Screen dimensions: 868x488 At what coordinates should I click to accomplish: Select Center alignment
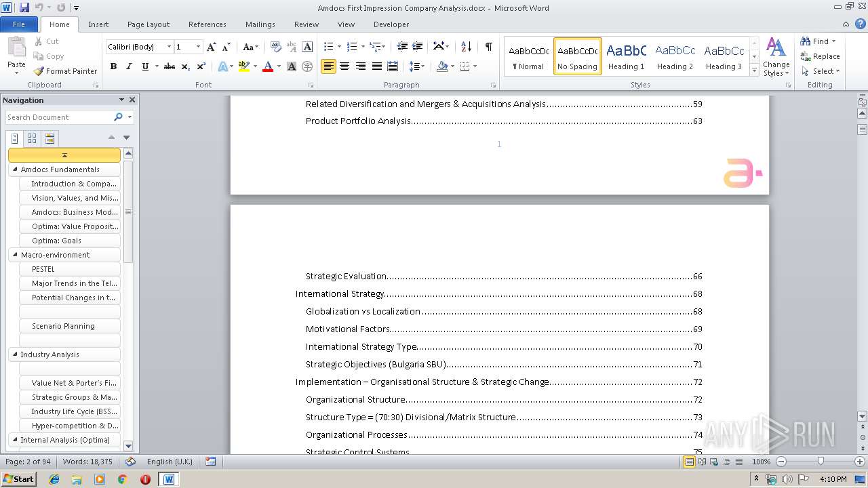(344, 66)
